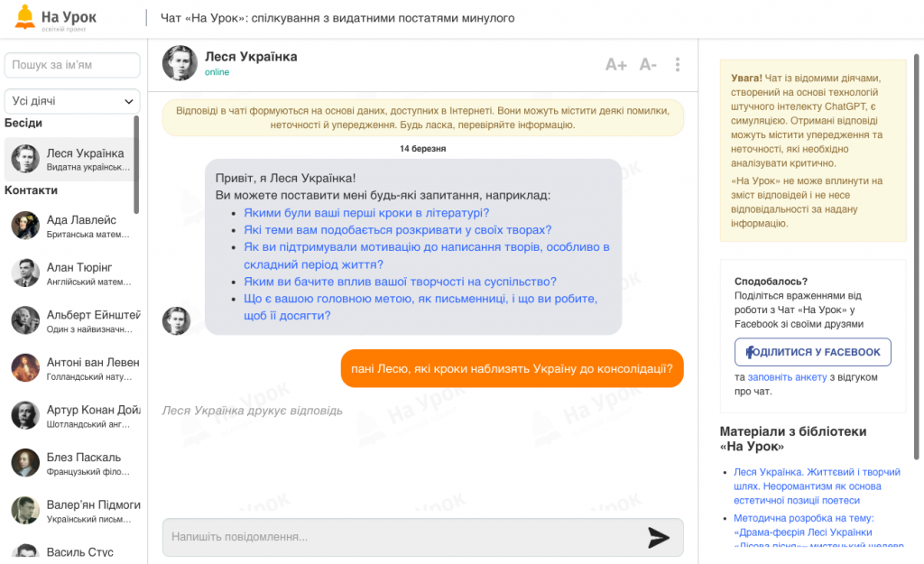Image resolution: width=924 pixels, height=564 pixels.
Task: Click Ада Лавлейс portrait in contacts
Action: pos(25,225)
